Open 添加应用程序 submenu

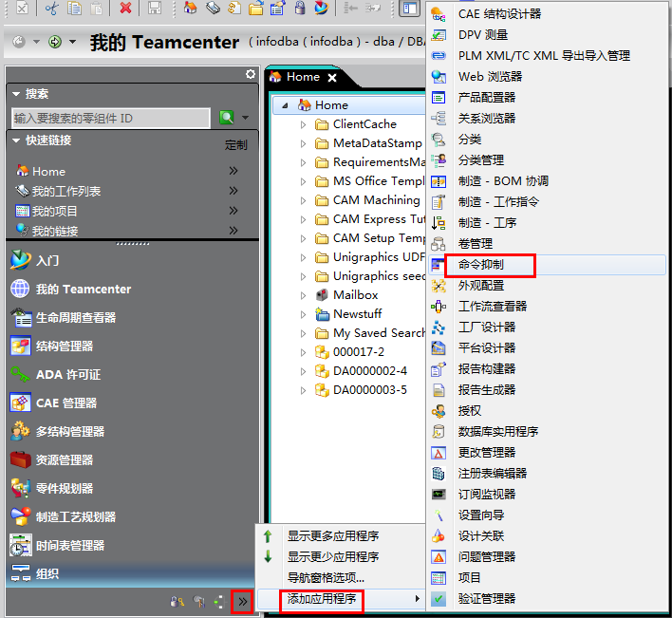click(x=341, y=599)
